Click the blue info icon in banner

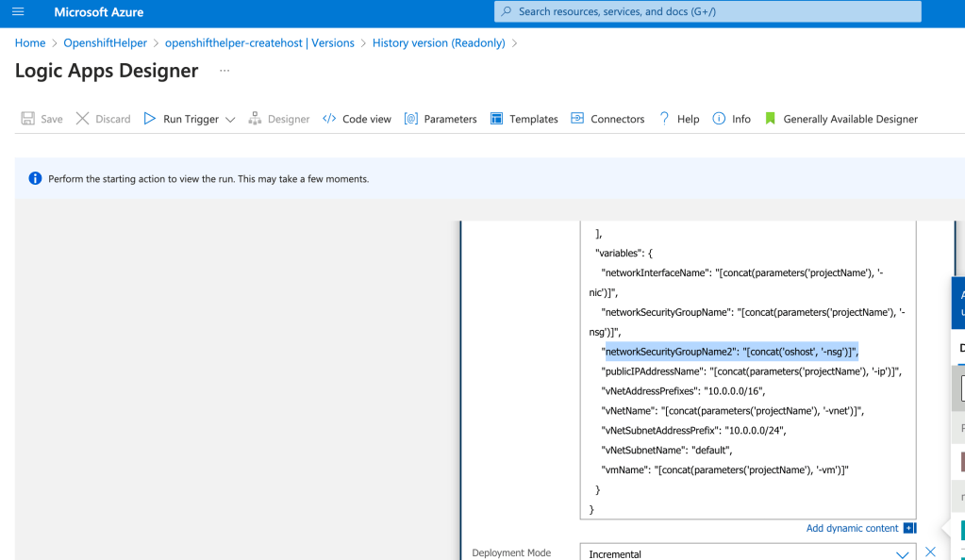35,178
